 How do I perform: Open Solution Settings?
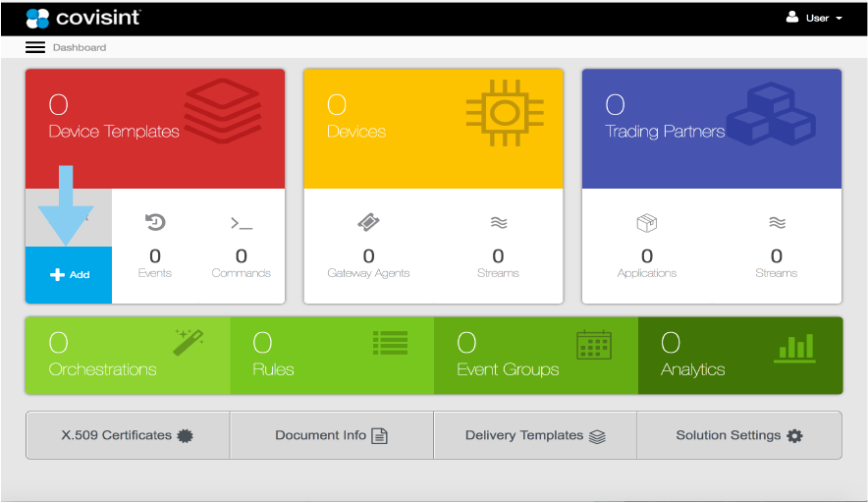click(738, 435)
